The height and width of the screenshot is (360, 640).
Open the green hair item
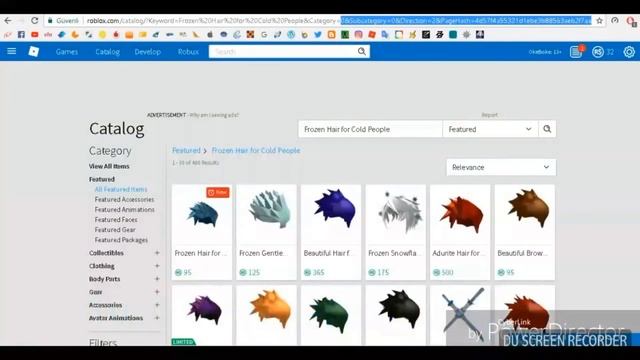coord(331,315)
